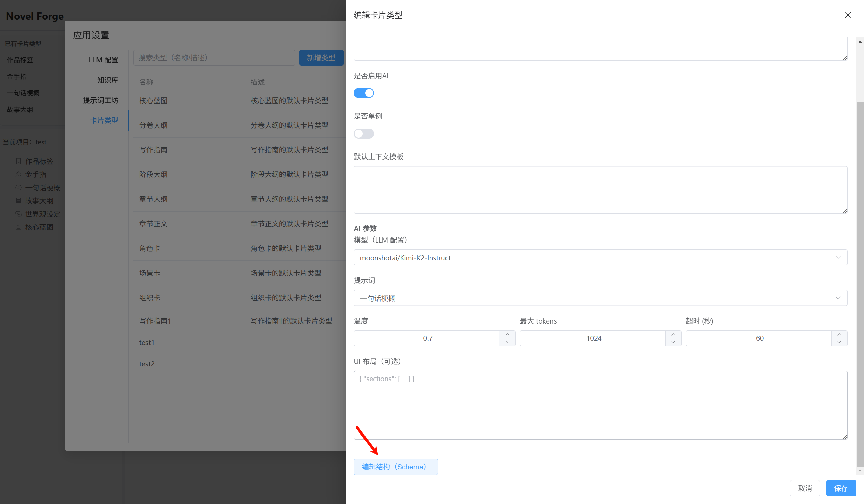This screenshot has height=504, width=864.
Task: Select test2 row in card type table
Action: point(239,364)
